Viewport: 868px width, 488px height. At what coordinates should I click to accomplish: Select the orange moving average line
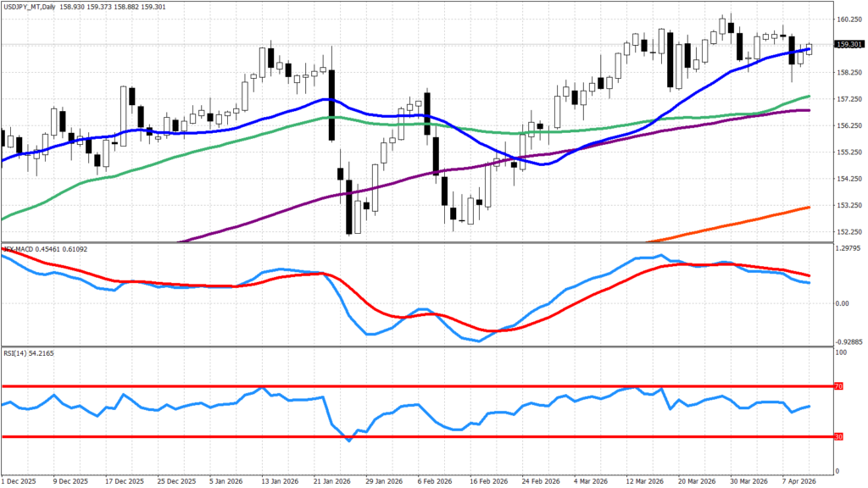pyautogui.click(x=763, y=215)
